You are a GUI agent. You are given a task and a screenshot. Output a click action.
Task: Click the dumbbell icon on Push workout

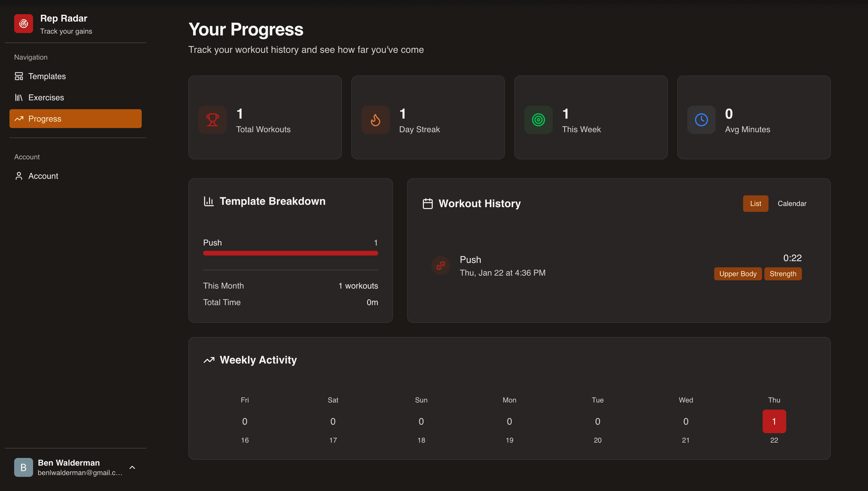[x=441, y=266]
